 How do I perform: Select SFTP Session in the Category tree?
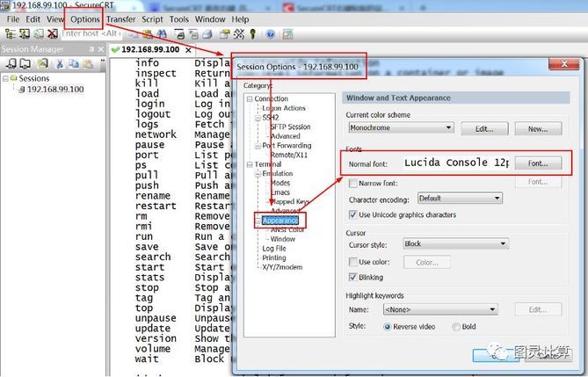(x=291, y=127)
